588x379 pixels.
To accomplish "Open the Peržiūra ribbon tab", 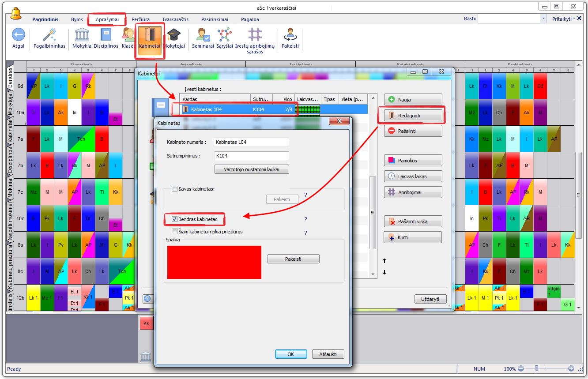I will [140, 19].
